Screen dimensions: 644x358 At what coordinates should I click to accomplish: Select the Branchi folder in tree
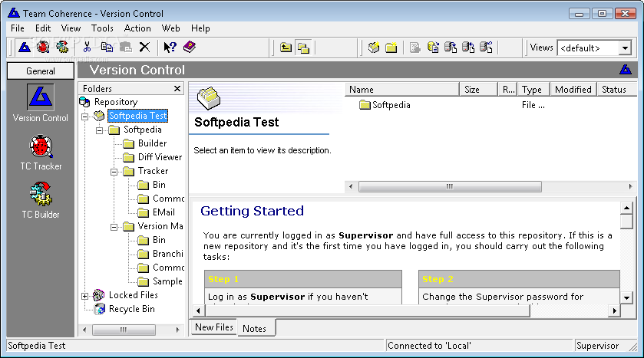coord(168,254)
